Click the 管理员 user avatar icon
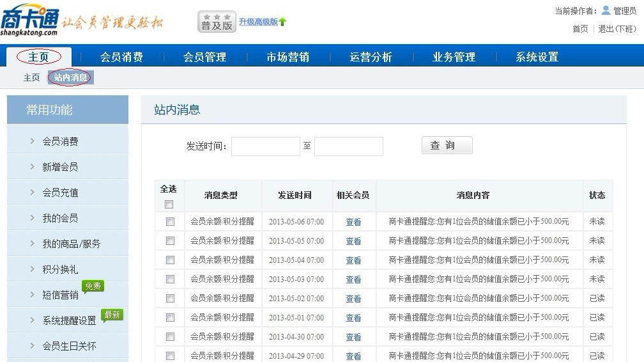The image size is (644, 362). click(x=606, y=10)
